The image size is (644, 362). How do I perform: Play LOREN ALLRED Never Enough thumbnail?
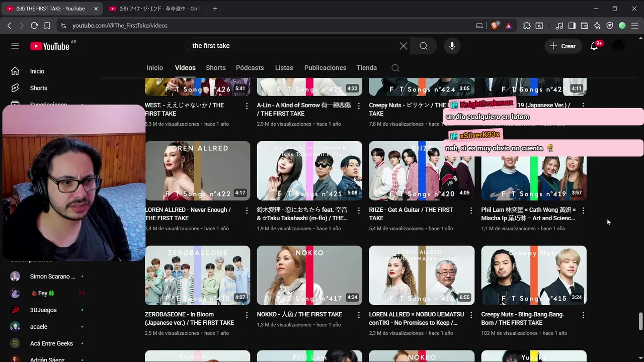tap(198, 170)
